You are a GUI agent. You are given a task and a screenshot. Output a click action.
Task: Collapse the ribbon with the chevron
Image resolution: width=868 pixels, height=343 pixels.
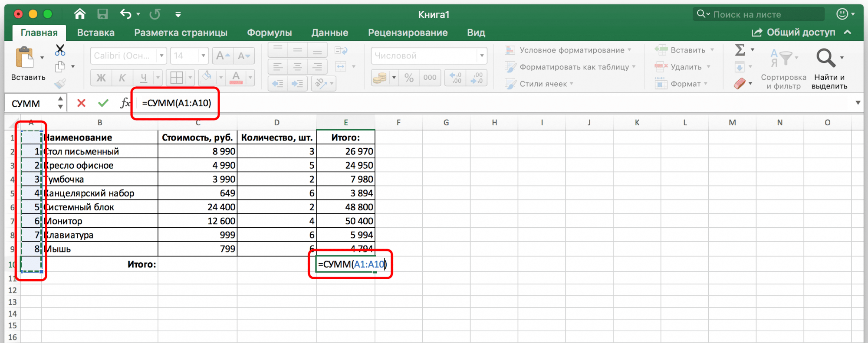tap(848, 33)
